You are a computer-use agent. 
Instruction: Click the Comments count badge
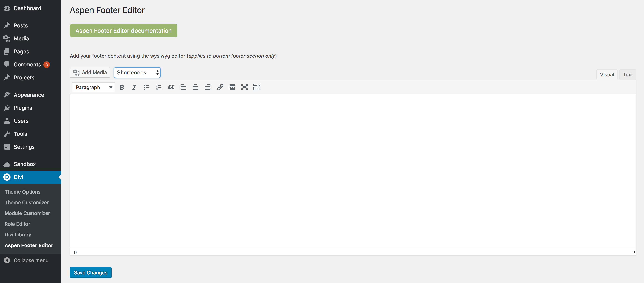47,65
